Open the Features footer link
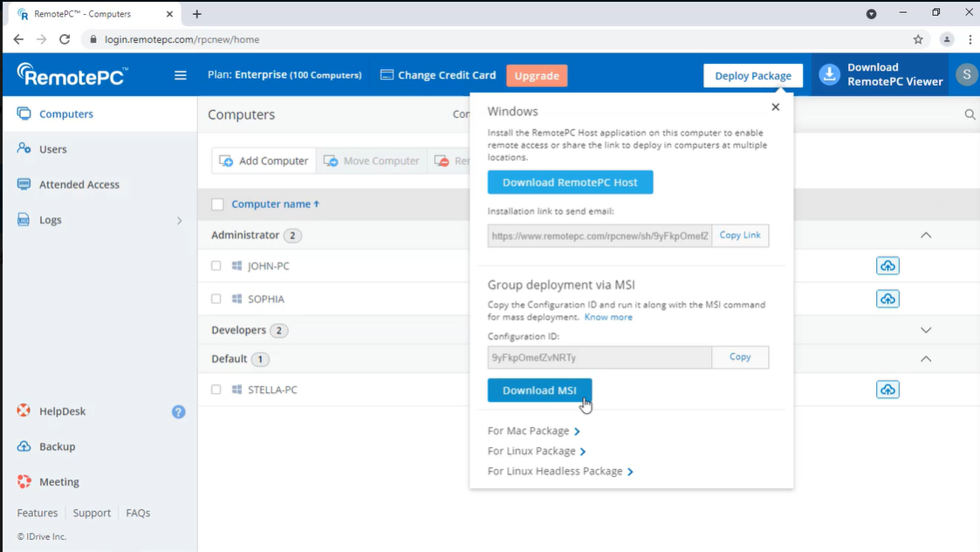The image size is (980, 552). tap(38, 513)
